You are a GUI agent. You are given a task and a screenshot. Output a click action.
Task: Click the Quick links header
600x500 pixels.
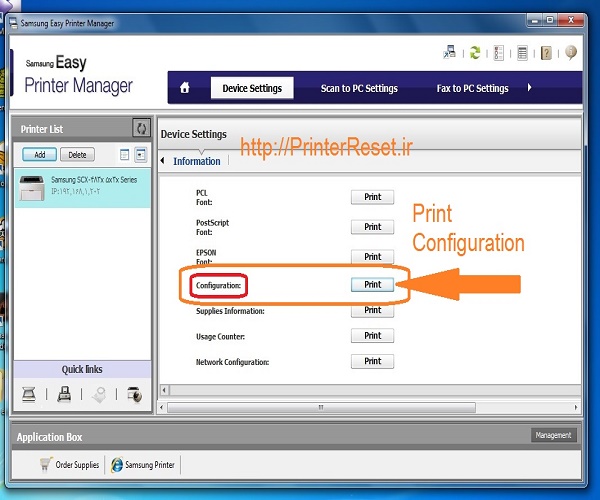pos(82,369)
